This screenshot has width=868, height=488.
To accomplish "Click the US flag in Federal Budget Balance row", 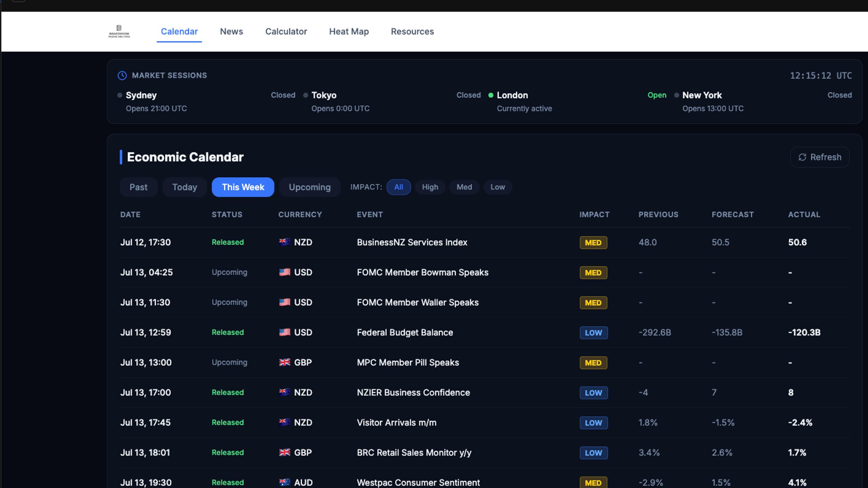I will click(284, 332).
